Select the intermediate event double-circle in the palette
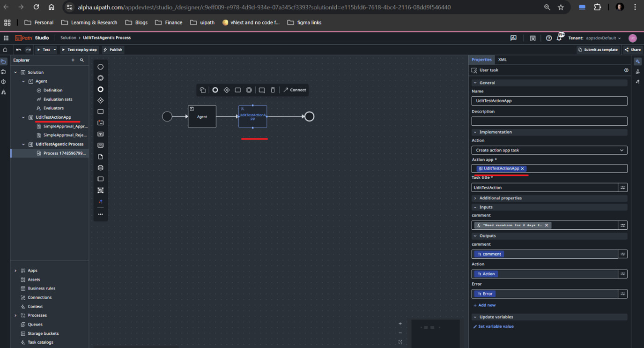Screen dimensions: 644x348 (x=100, y=78)
